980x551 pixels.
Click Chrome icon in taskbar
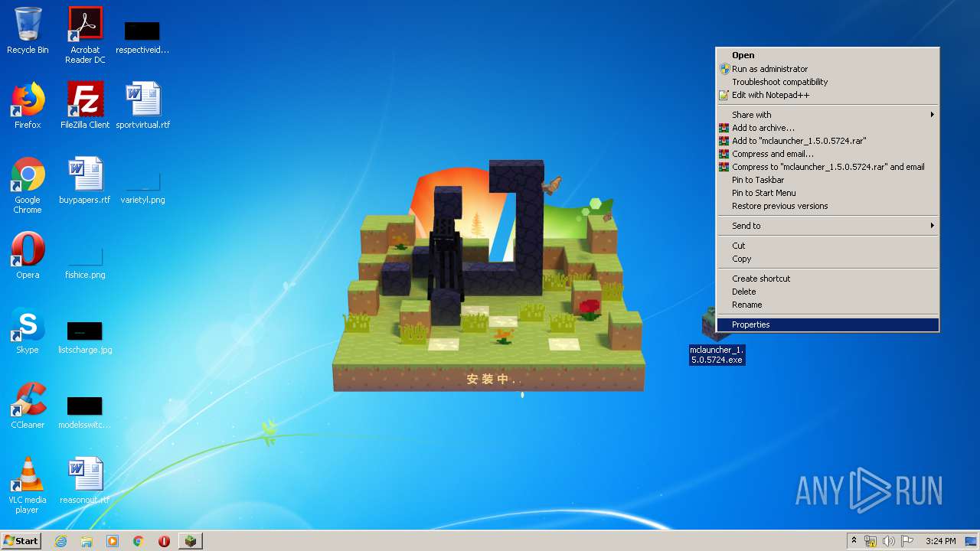[x=139, y=541]
